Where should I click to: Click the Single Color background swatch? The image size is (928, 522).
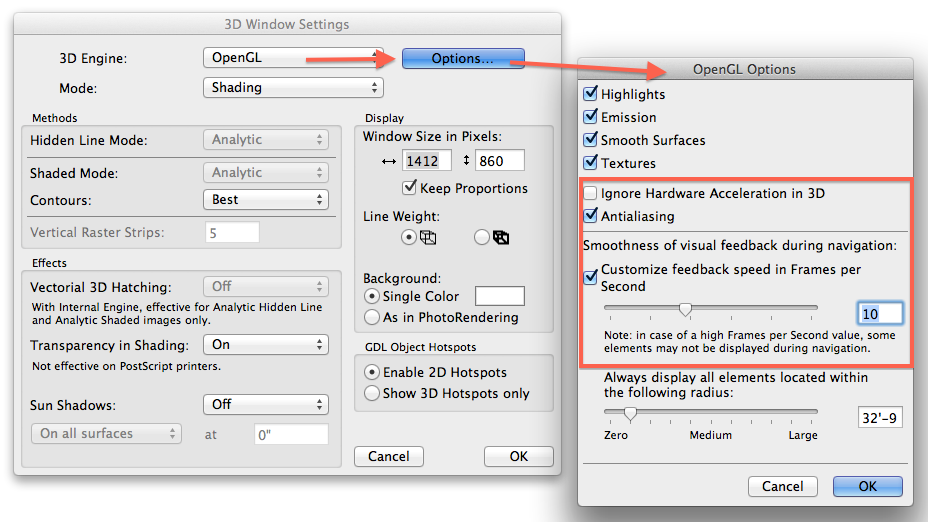[499, 296]
